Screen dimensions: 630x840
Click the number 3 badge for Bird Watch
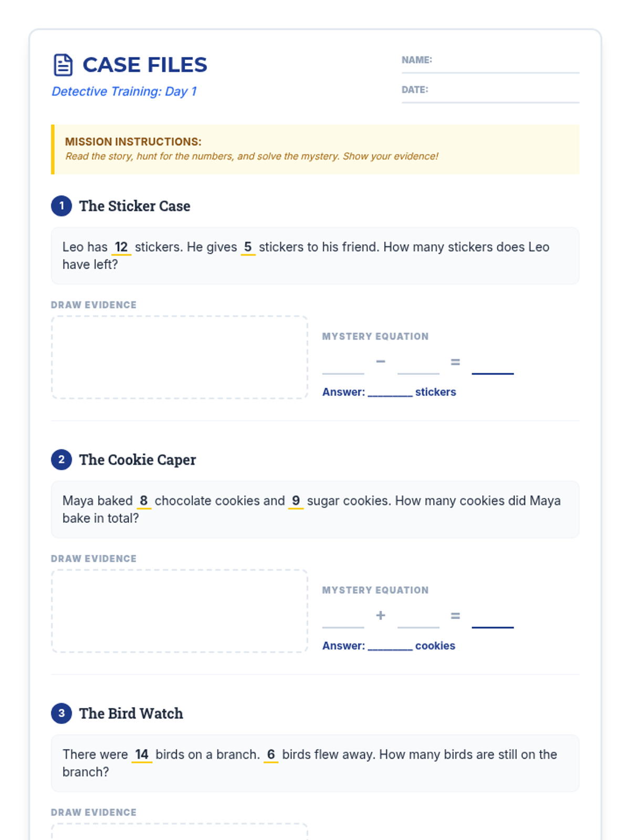tap(61, 713)
